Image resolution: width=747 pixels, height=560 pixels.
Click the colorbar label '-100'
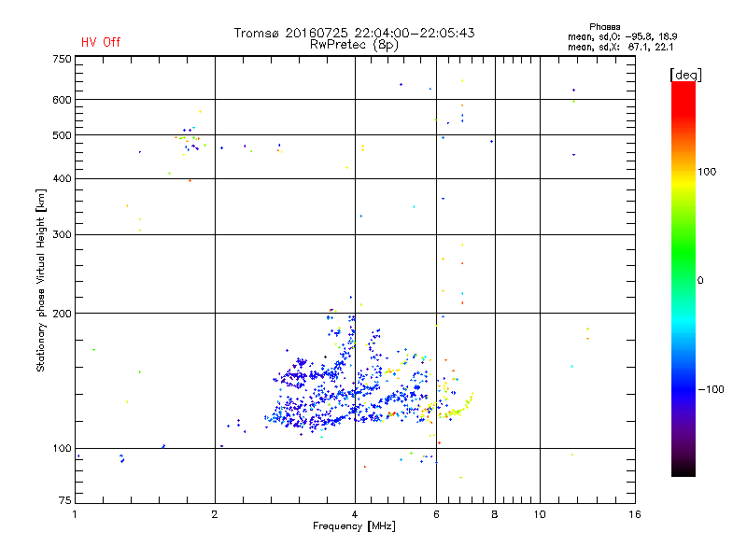tap(711, 389)
